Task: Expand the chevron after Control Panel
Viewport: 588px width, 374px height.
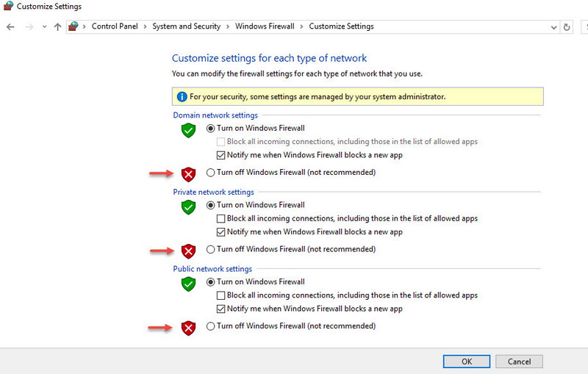Action: pyautogui.click(x=145, y=26)
